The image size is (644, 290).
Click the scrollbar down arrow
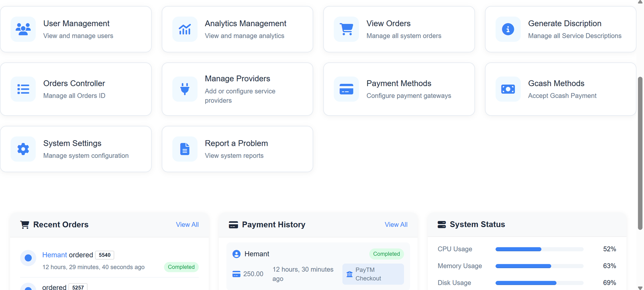(640, 288)
